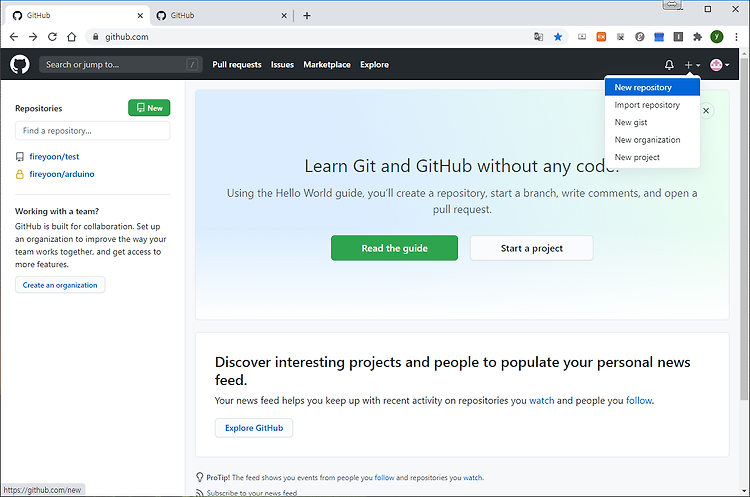The height and width of the screenshot is (497, 750).
Task: Click the blue calendar extension icon
Action: coord(659,37)
